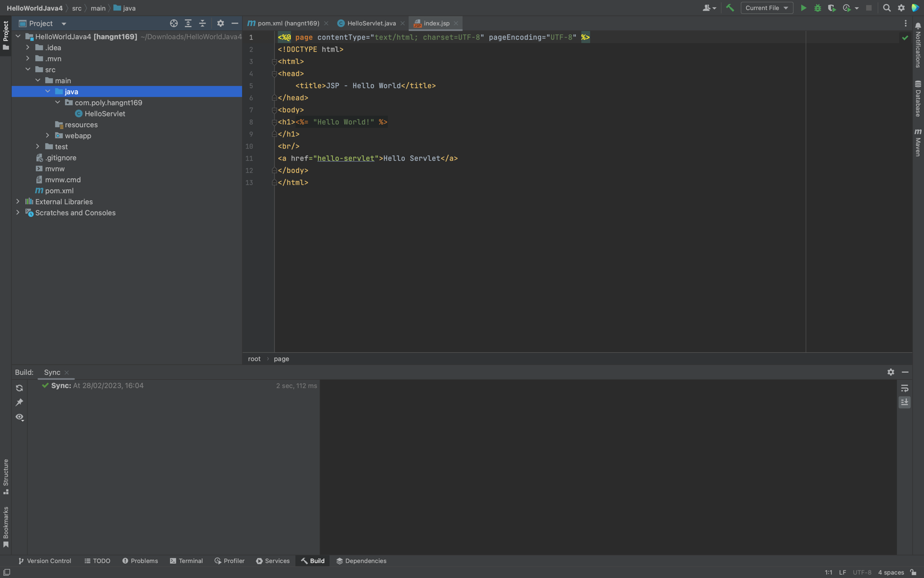Screen dimensions: 924x578
Task: Toggle scroll to end in Build output
Action: [x=904, y=402]
